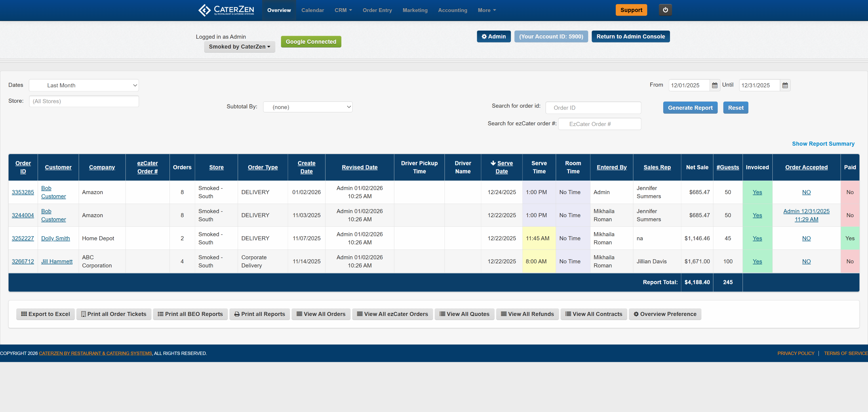
Task: Click Print all Reports printer button
Action: (x=260, y=314)
